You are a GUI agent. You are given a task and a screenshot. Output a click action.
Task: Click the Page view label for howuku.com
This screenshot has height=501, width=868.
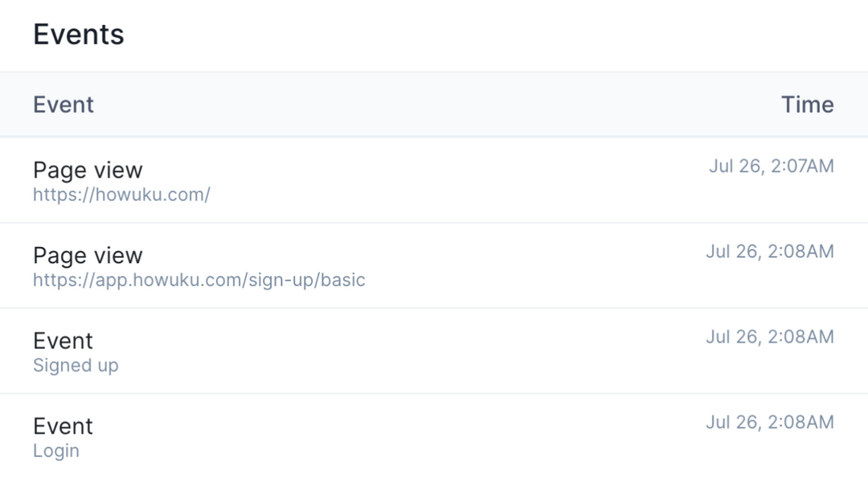pyautogui.click(x=88, y=170)
